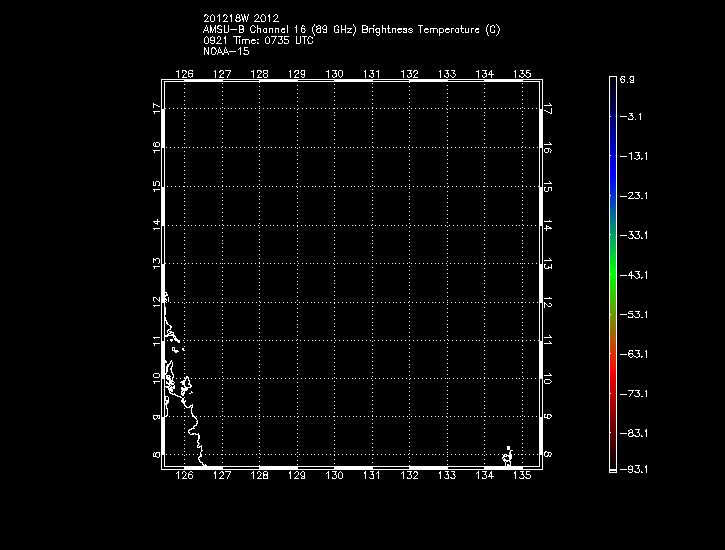The image size is (725, 550).
Task: Click the -93.1 value at colorbar bottom
Action: pos(632,469)
